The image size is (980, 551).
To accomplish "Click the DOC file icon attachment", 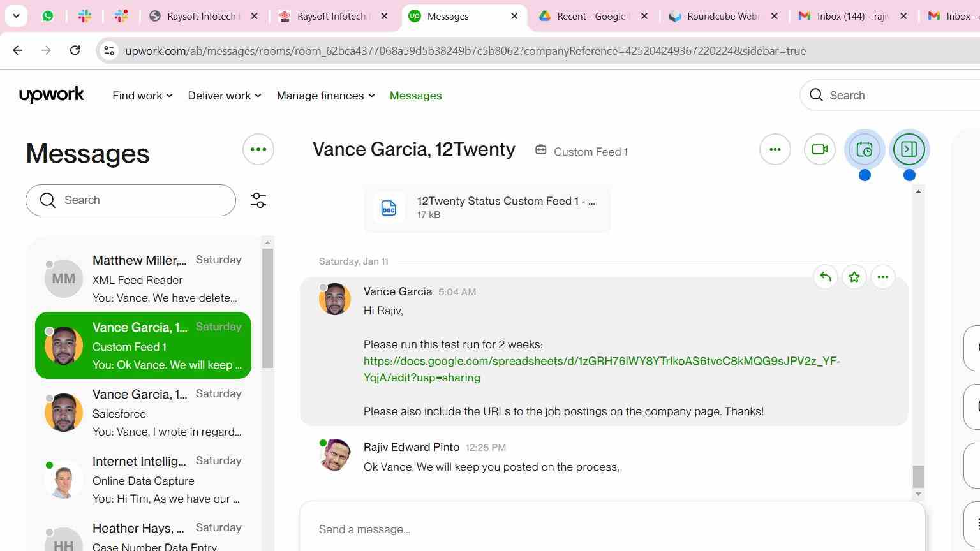I will (x=389, y=208).
